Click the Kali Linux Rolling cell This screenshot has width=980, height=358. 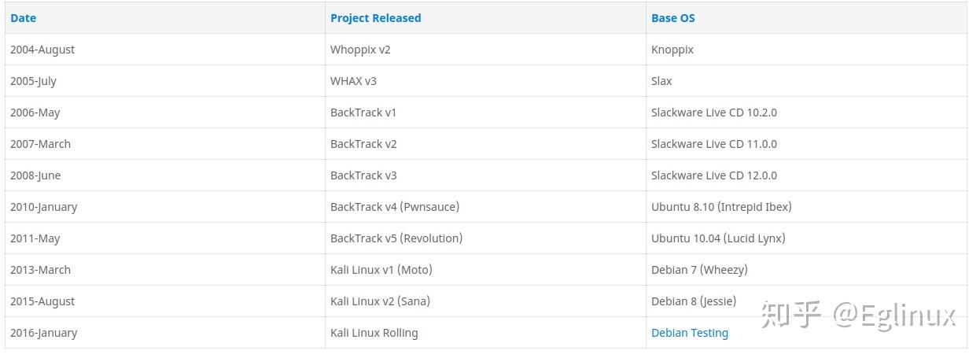pos(374,333)
